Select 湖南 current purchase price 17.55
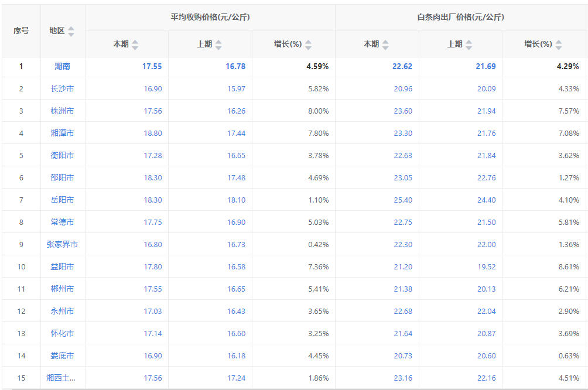The width and height of the screenshot is (588, 390). pyautogui.click(x=152, y=66)
